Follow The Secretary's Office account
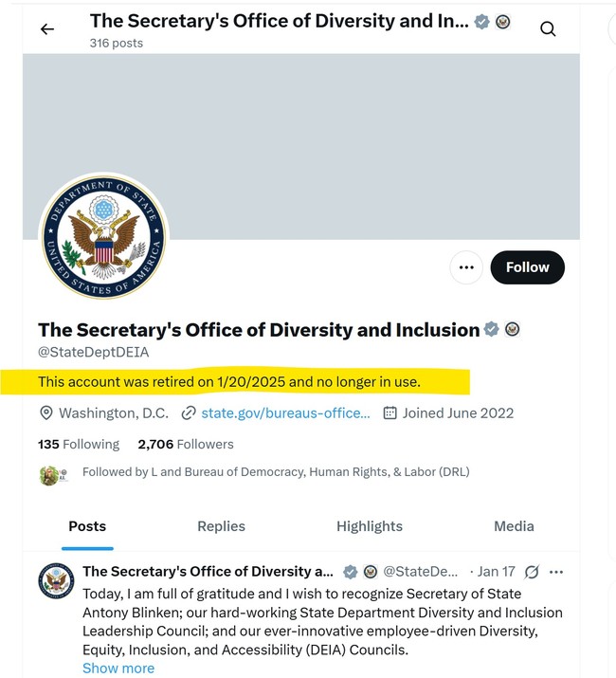The image size is (616, 678). (527, 267)
